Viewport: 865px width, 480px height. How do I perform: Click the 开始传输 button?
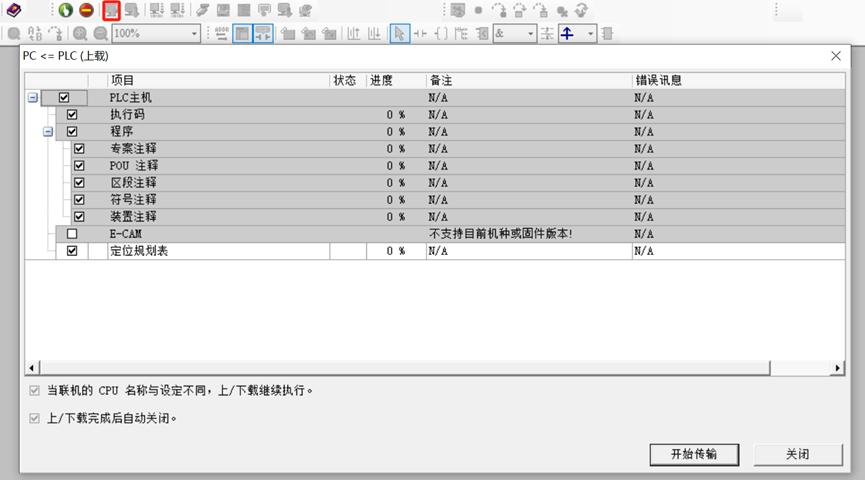pyautogui.click(x=694, y=455)
